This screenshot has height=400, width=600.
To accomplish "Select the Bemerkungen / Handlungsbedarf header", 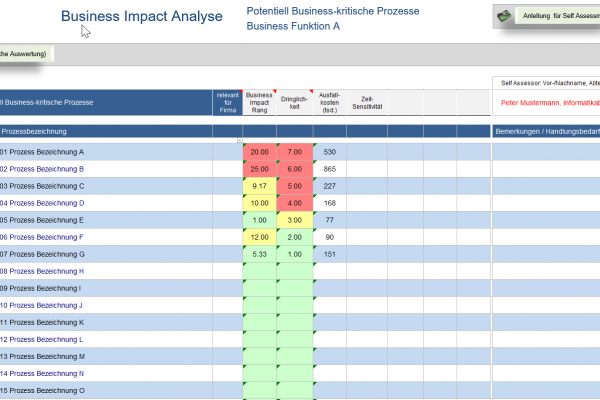I will click(546, 131).
